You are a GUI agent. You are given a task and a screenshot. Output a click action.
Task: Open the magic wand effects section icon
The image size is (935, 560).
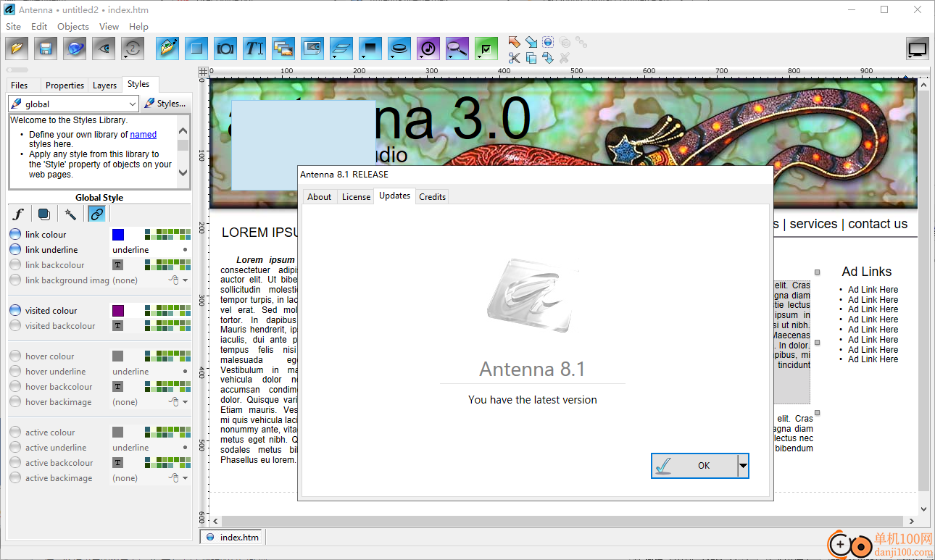70,214
